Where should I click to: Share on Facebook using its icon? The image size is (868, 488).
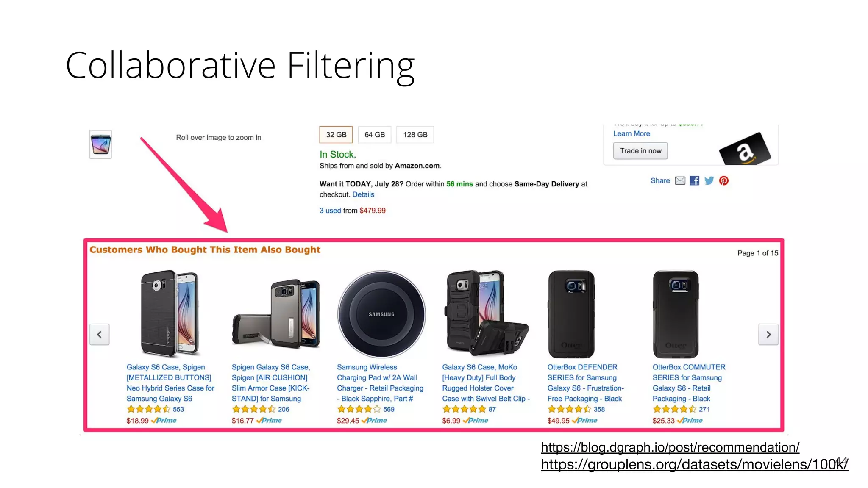695,181
